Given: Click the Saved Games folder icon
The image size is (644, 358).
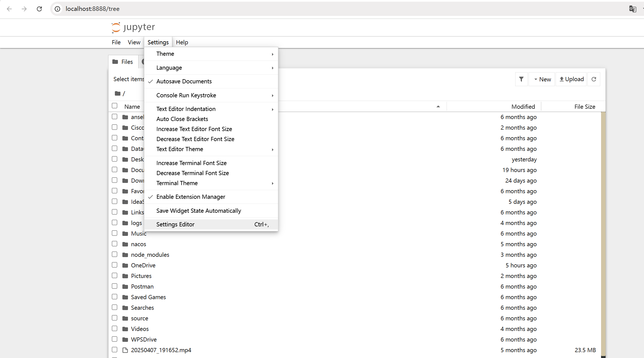Looking at the screenshot, I should click(125, 297).
